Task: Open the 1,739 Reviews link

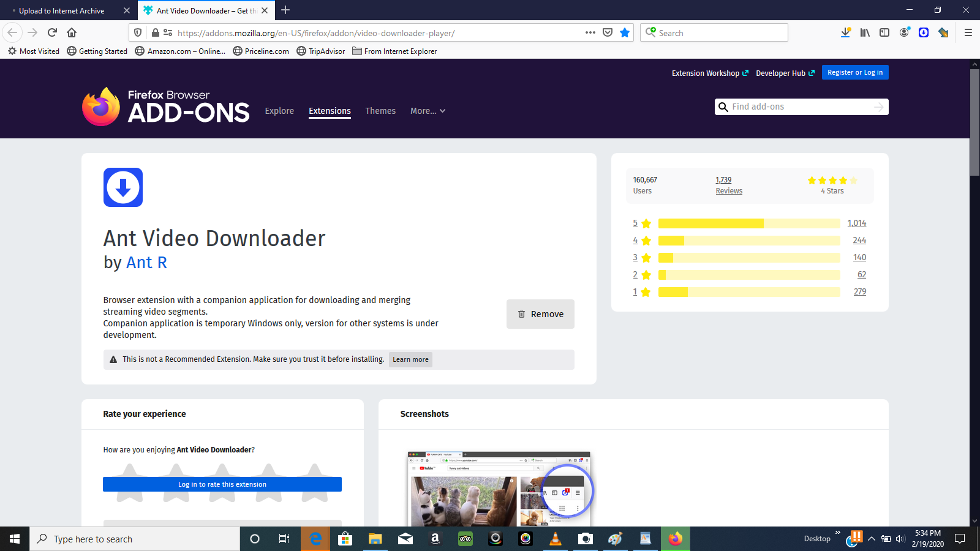Action: click(x=729, y=186)
